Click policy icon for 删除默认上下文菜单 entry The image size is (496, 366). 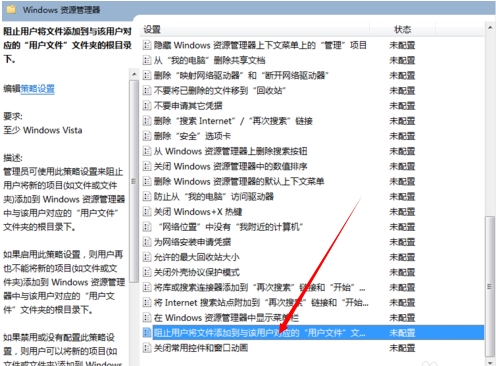147,181
